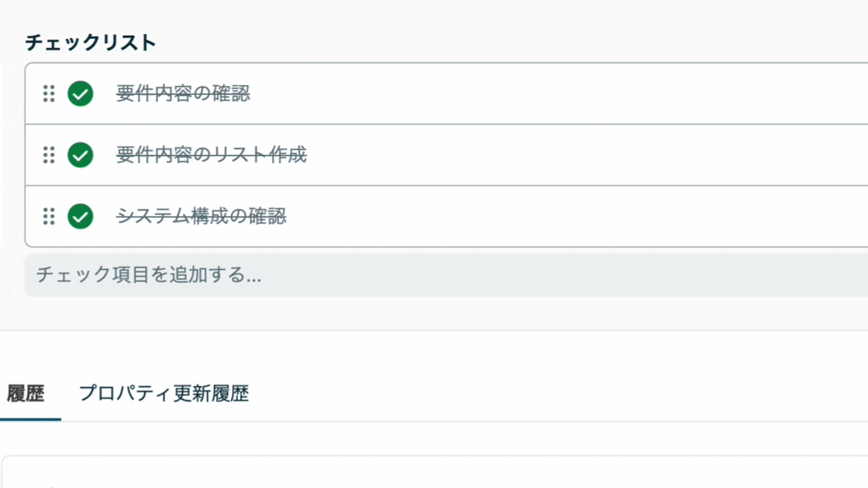Click the strikethrough text 要件内容の確認
The image size is (868, 488).
183,94
